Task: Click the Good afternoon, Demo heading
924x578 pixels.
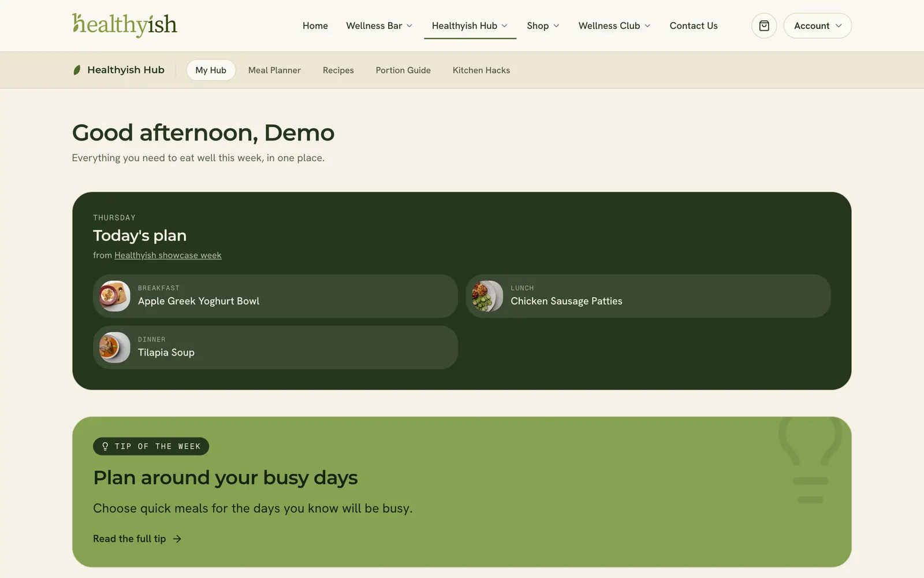Action: point(203,133)
